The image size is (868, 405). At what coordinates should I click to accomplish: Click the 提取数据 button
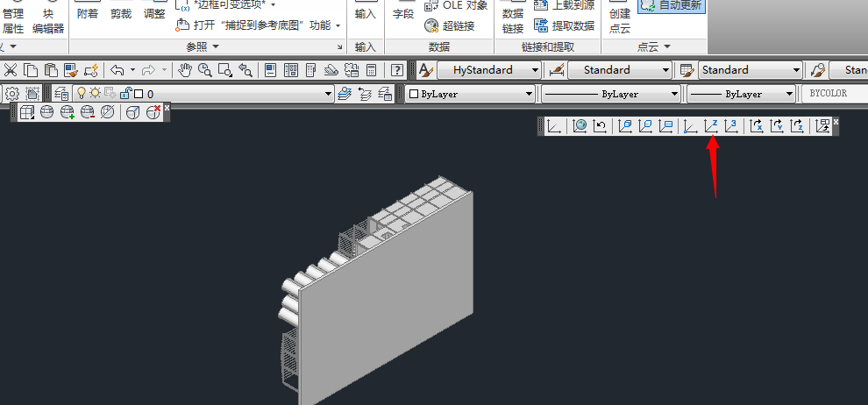tap(563, 26)
